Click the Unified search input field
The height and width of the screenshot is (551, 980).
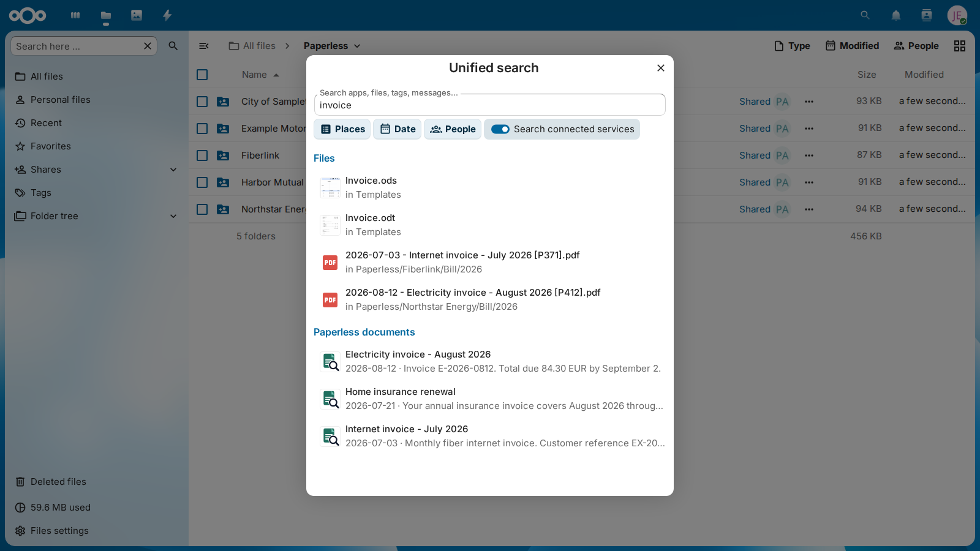[490, 105]
